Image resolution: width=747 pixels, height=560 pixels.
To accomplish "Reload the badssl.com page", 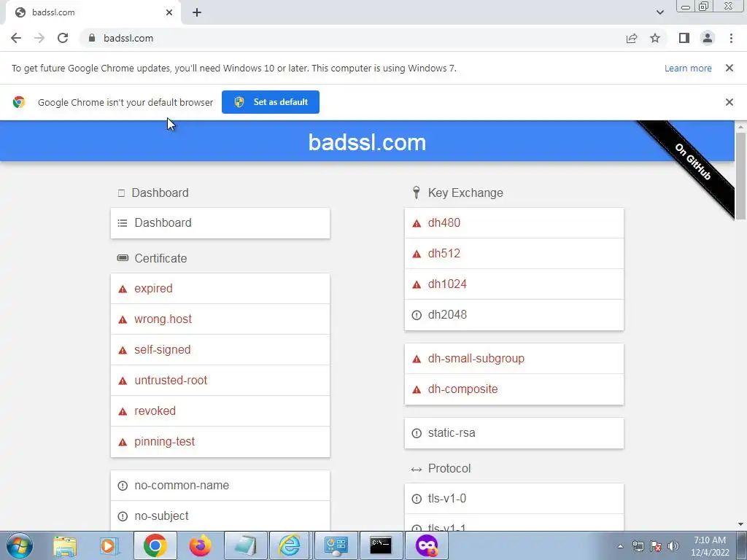I will [63, 38].
